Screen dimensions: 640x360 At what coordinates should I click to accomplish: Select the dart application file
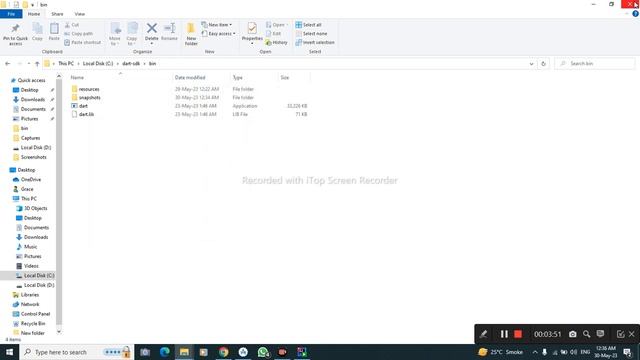(x=83, y=106)
